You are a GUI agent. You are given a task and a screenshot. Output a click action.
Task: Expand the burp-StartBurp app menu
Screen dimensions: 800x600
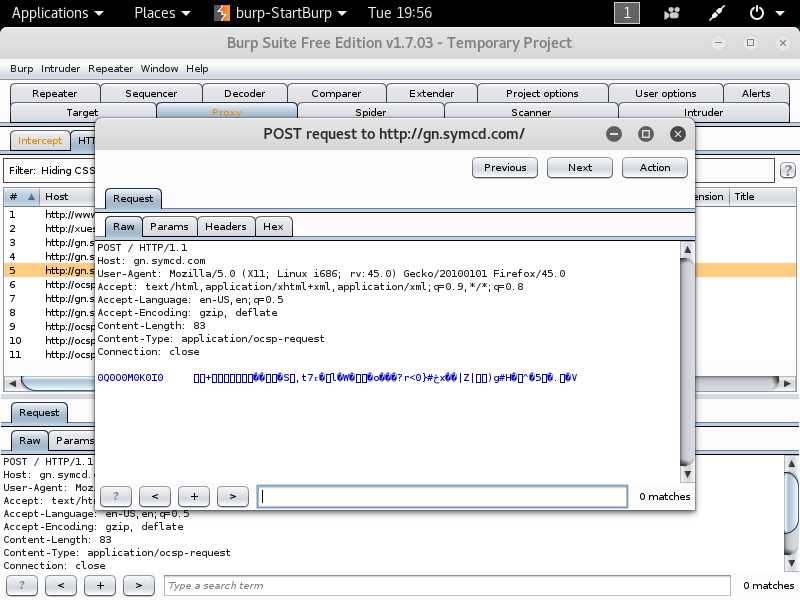click(x=281, y=13)
